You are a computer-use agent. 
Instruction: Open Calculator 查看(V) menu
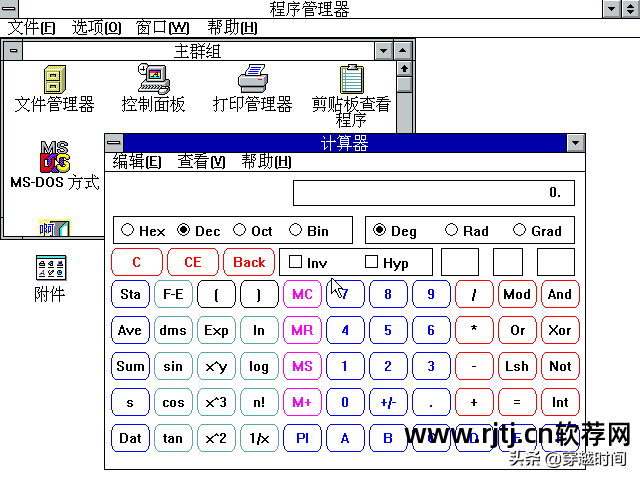201,162
